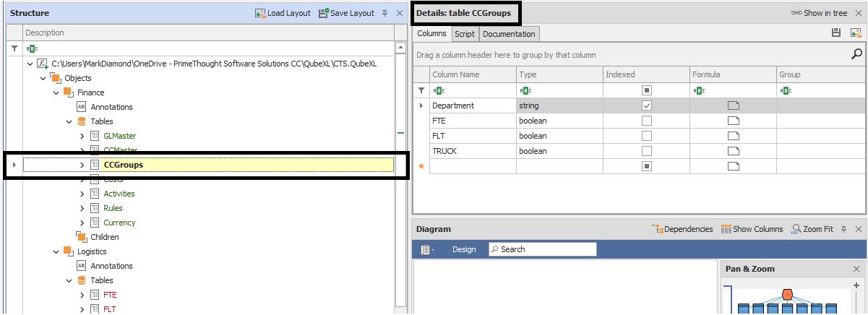Open formula editor icon for FTE row

733,121
